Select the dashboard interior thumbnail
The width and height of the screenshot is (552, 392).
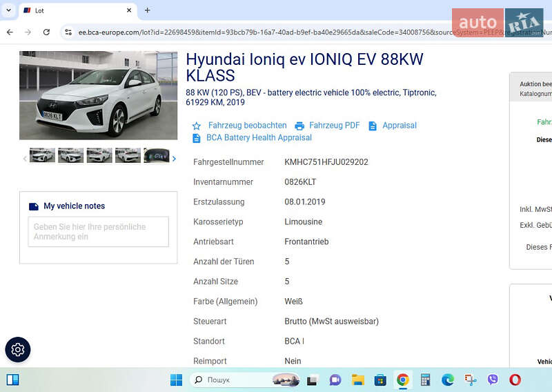pos(157,155)
